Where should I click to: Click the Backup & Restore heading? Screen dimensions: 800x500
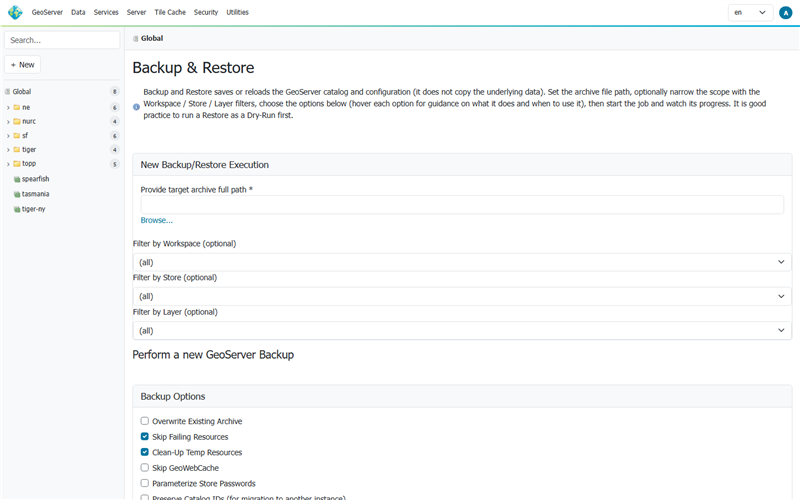point(193,68)
